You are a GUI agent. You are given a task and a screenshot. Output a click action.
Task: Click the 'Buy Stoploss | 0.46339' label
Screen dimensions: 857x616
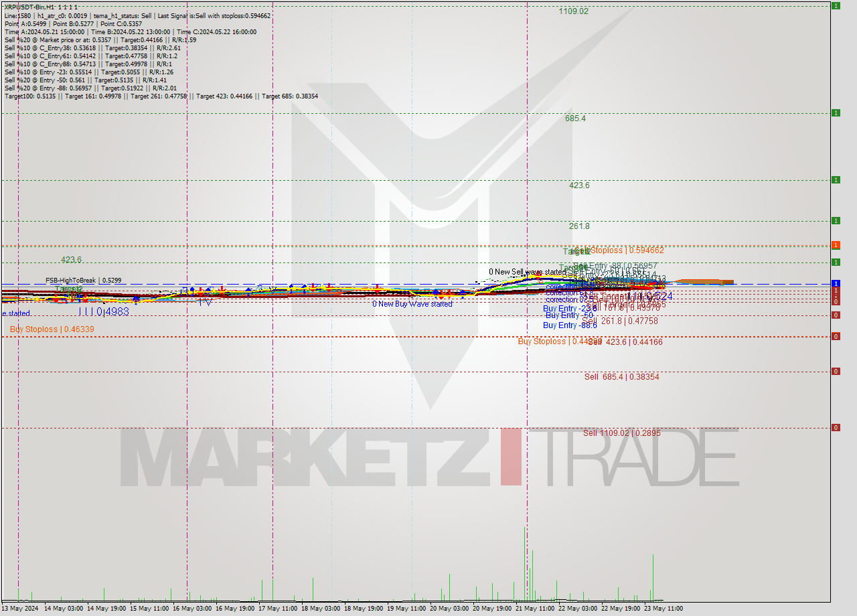(52, 329)
